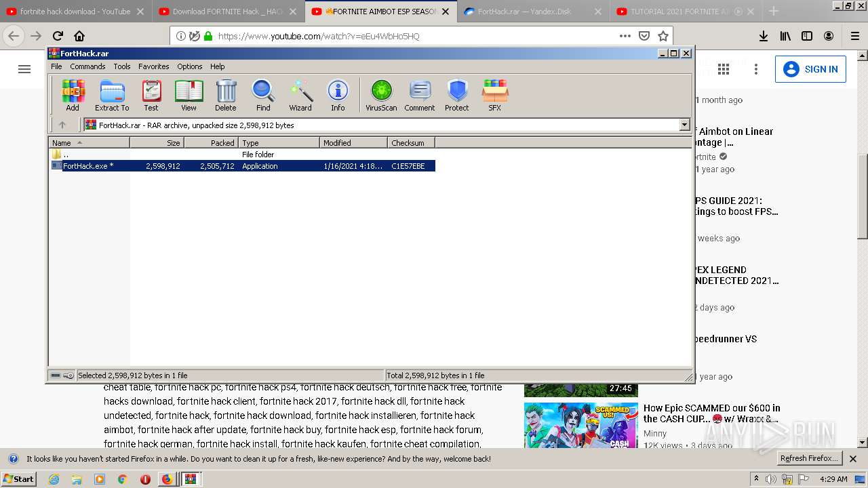Open 'How Epic SCAMMED our $600' video
The image size is (868, 488).
712,413
